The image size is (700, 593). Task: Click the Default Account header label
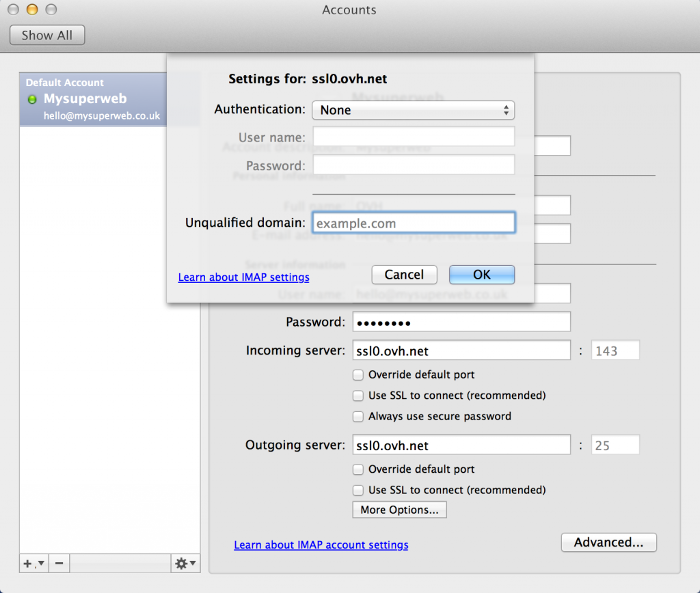65,83
